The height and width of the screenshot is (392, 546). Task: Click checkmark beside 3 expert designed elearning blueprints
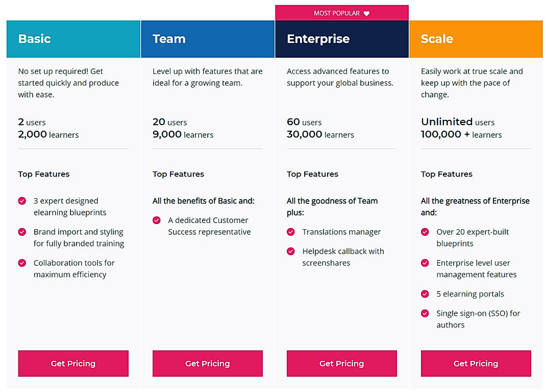pos(22,201)
